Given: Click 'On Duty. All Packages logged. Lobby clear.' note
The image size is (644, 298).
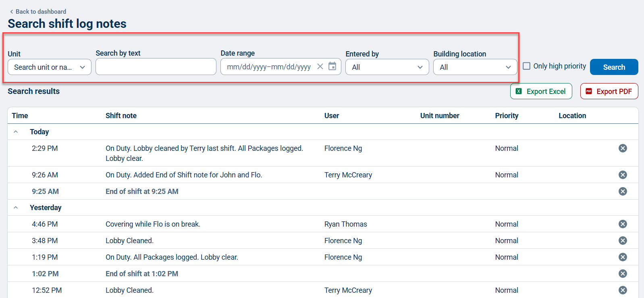Looking at the screenshot, I should (x=172, y=257).
